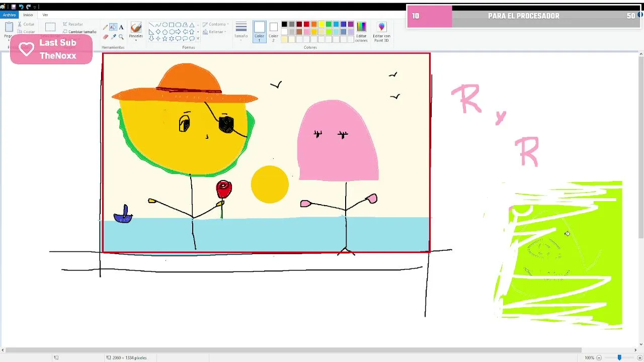Open the Tamaño line size dropdown
644x362 pixels.
tap(241, 31)
